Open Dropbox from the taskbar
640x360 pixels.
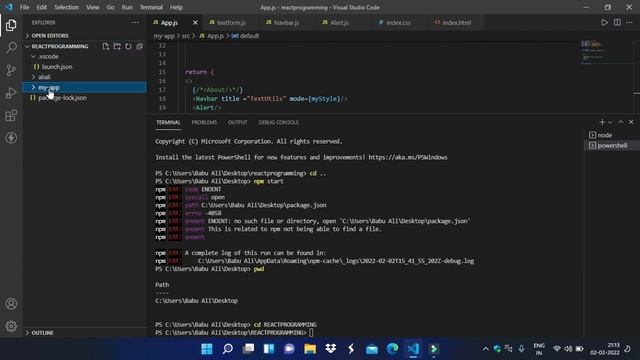click(331, 349)
